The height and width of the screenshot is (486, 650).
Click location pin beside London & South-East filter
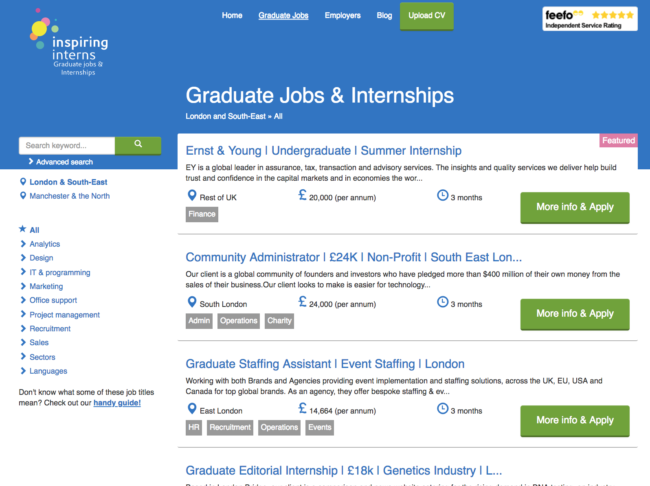22,182
